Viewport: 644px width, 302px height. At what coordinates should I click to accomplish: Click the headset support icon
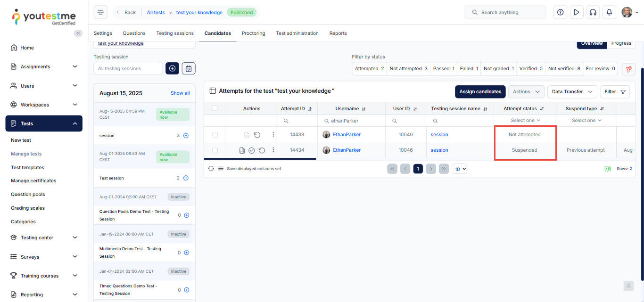pyautogui.click(x=593, y=12)
